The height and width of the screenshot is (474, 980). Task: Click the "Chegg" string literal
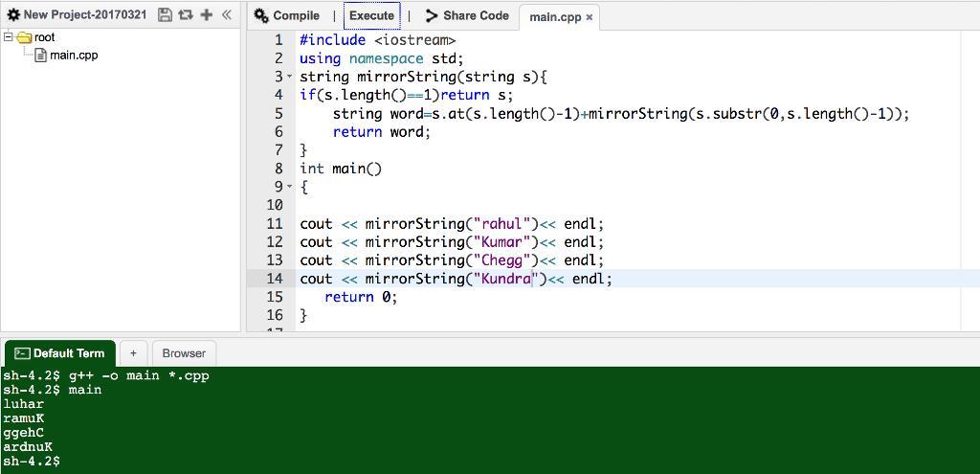pos(504,260)
